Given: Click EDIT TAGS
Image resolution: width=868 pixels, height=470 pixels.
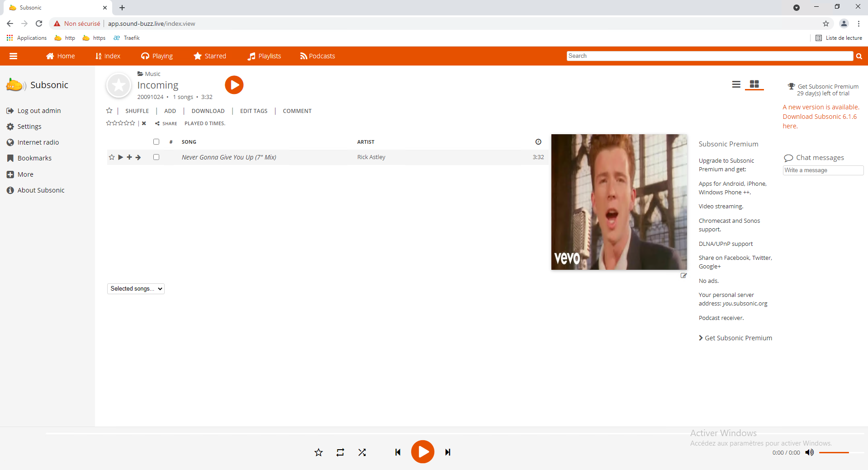Looking at the screenshot, I should click(254, 111).
